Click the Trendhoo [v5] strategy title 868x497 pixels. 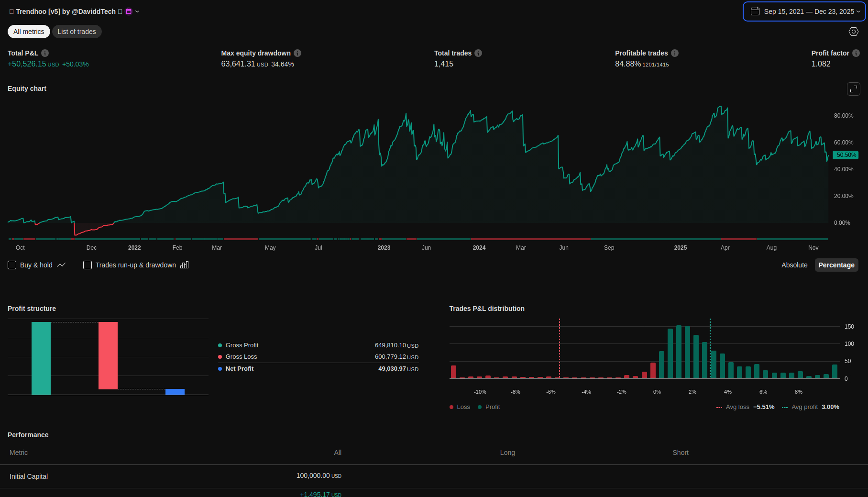(66, 11)
